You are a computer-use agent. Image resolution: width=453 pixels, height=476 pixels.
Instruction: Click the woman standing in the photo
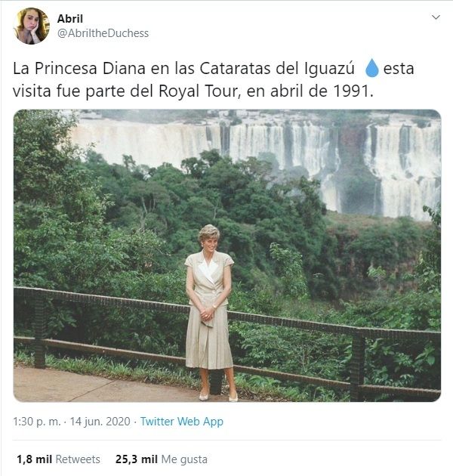coord(209,310)
